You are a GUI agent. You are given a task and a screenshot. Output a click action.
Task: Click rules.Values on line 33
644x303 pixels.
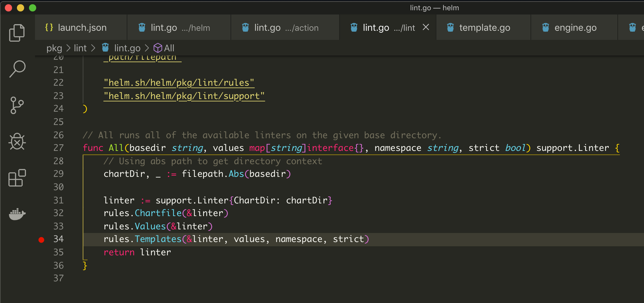[x=135, y=226]
